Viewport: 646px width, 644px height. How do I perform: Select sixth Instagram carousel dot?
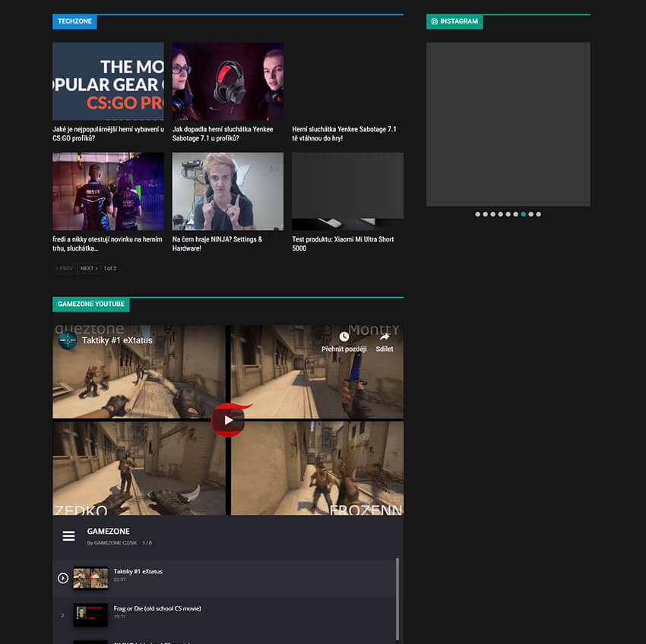point(516,214)
